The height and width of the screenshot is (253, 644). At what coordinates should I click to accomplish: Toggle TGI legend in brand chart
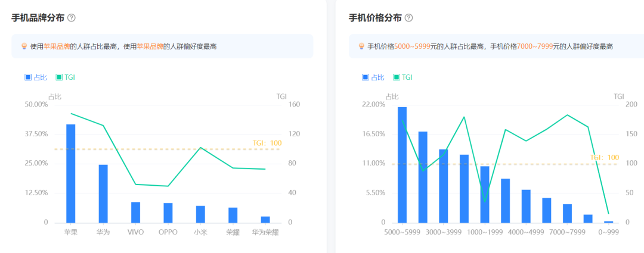tap(66, 77)
